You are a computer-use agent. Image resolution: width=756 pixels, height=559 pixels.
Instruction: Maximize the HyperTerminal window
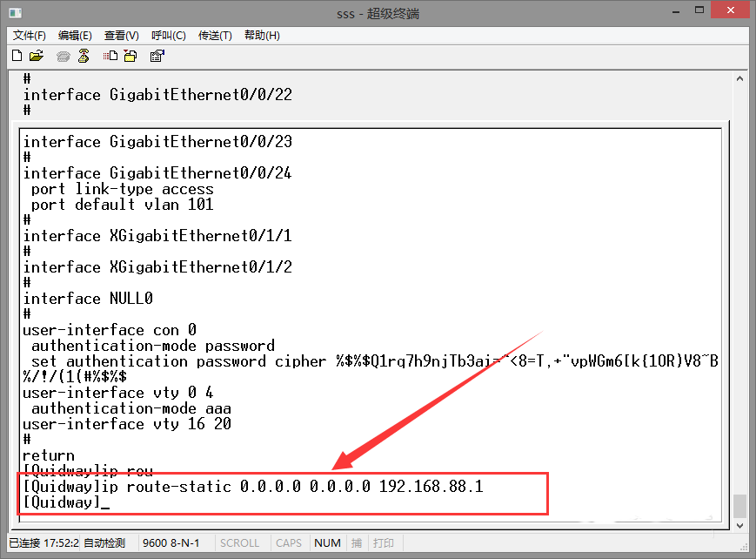point(699,10)
